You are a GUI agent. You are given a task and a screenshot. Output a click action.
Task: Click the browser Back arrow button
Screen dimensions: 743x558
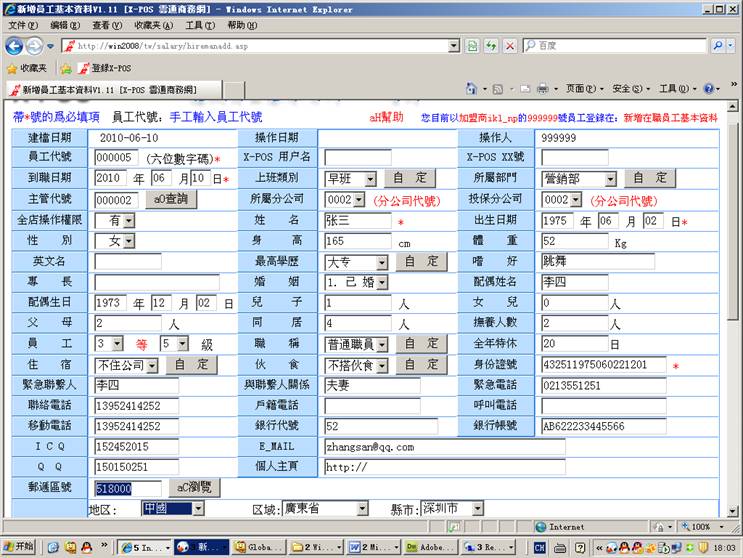[14, 46]
